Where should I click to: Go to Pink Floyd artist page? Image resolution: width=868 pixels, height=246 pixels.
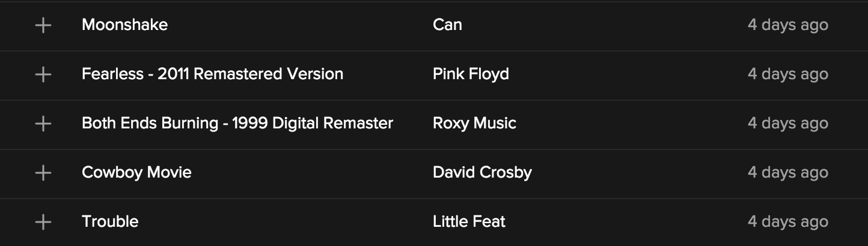click(x=471, y=74)
